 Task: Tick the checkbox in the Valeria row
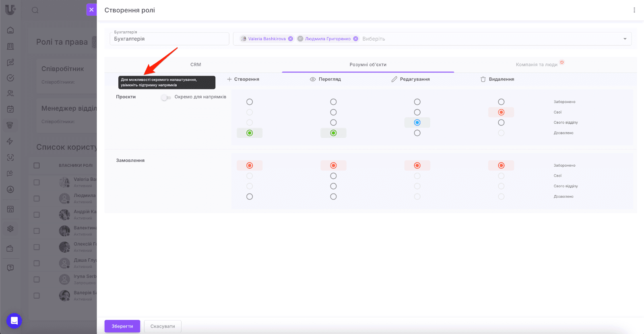pyautogui.click(x=37, y=182)
